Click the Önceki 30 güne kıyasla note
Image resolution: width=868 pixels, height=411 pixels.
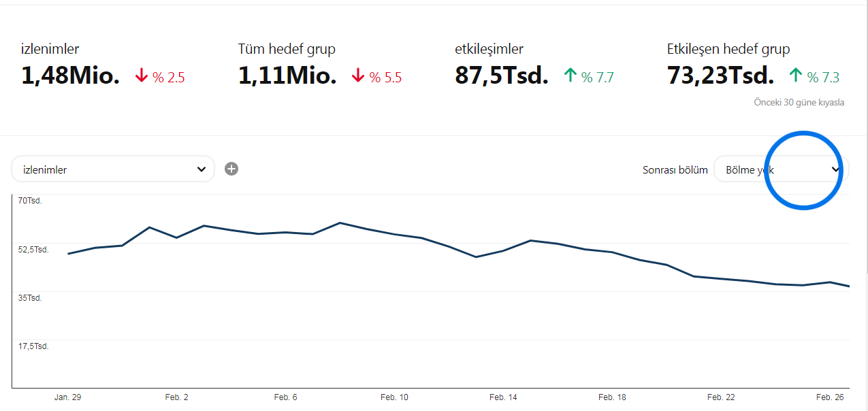click(x=799, y=103)
